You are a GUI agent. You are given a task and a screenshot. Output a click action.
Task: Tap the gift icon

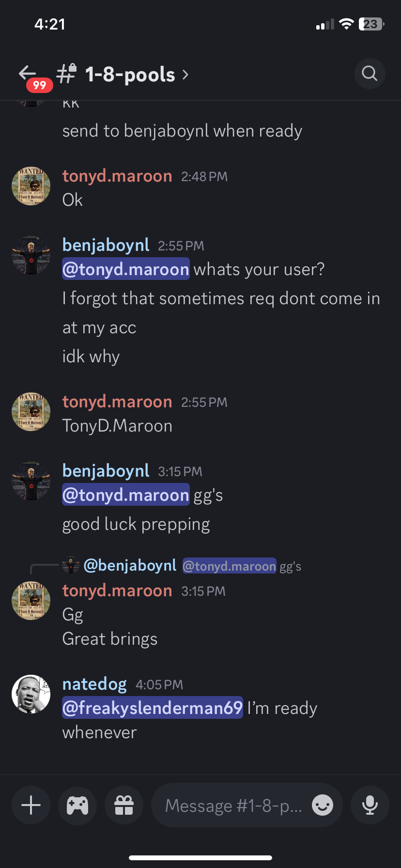click(x=124, y=805)
